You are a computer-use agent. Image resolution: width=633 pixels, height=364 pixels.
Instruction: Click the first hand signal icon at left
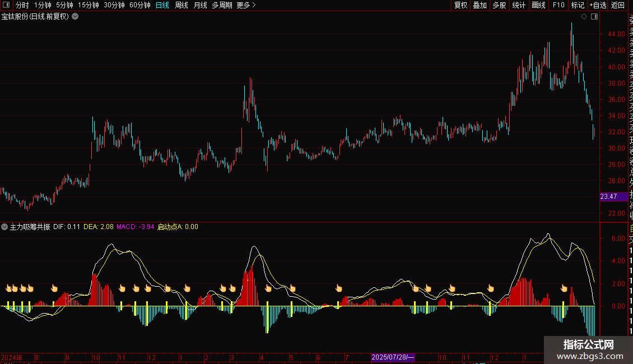[x=9, y=288]
